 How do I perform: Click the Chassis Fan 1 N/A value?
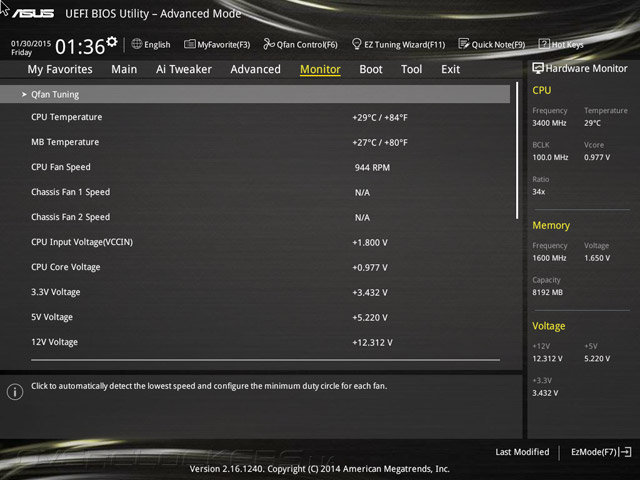tap(362, 192)
